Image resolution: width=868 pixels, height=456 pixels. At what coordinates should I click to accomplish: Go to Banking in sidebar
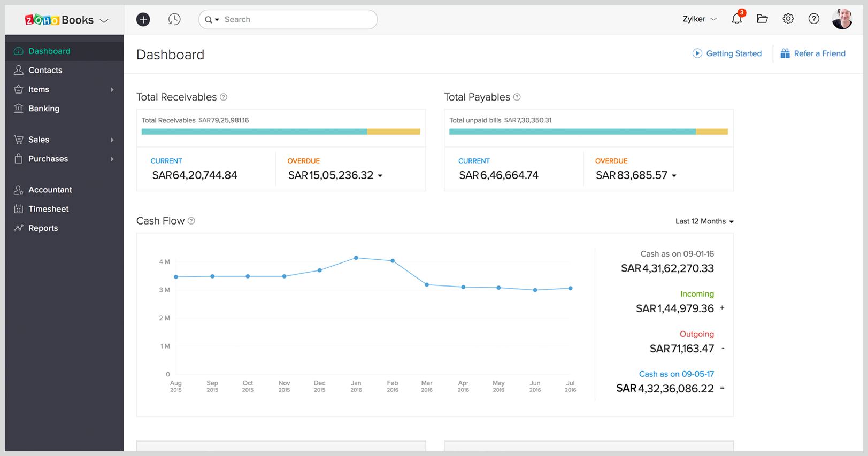tap(44, 109)
